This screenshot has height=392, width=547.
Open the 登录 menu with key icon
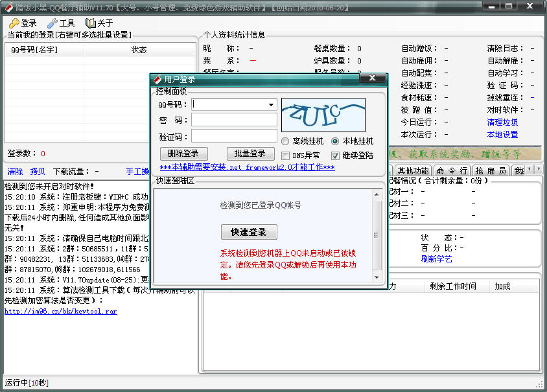23,23
